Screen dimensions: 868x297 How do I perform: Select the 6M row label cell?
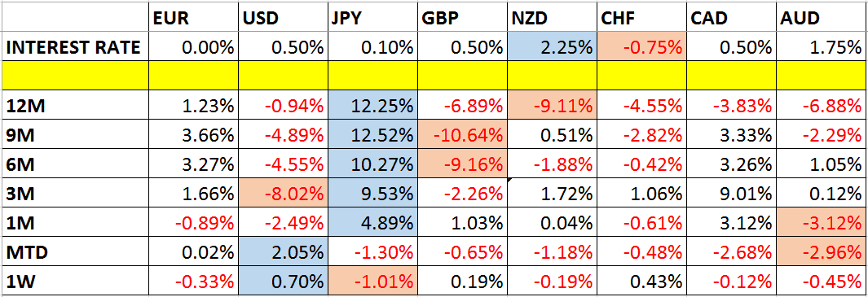pyautogui.click(x=75, y=163)
